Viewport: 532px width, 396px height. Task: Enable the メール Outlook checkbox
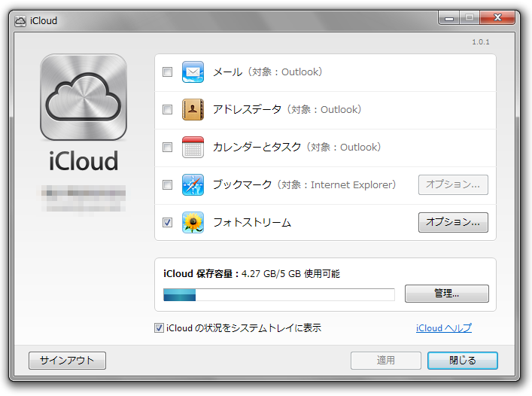coord(168,72)
